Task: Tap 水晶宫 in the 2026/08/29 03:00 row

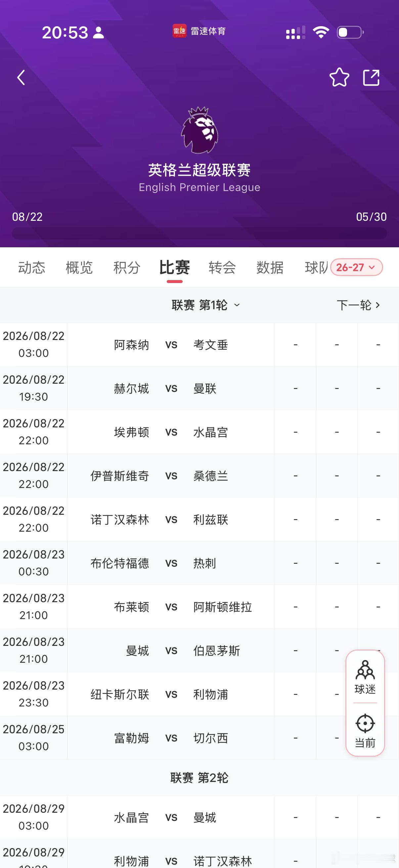Action: click(x=131, y=817)
